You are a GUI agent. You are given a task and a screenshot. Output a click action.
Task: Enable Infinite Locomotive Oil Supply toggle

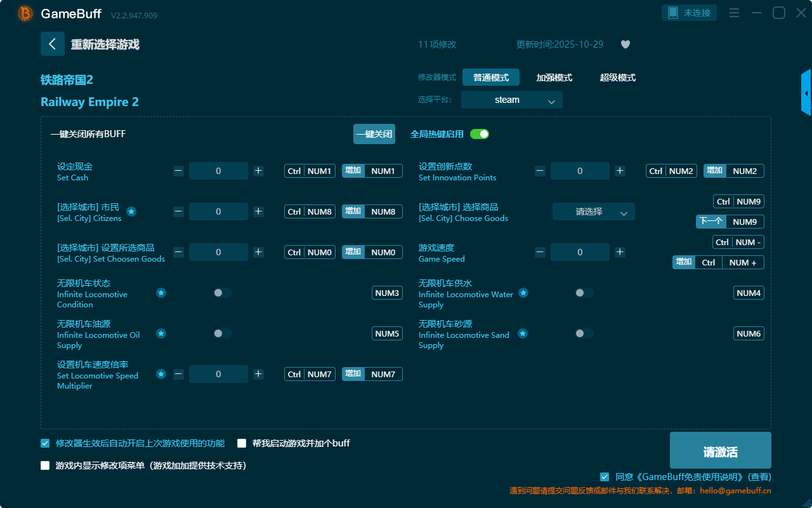click(222, 333)
